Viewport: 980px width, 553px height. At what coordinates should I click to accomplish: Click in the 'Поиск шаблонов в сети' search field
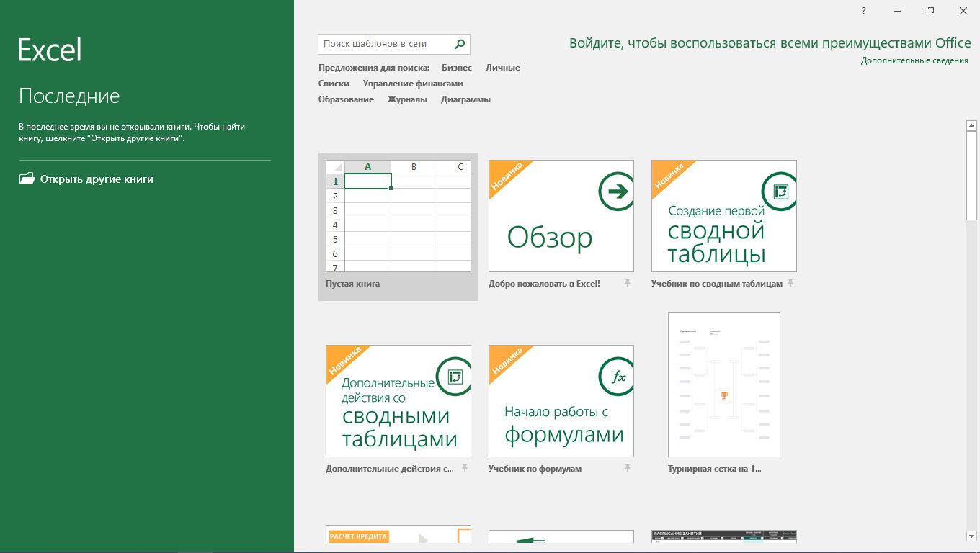tap(386, 44)
